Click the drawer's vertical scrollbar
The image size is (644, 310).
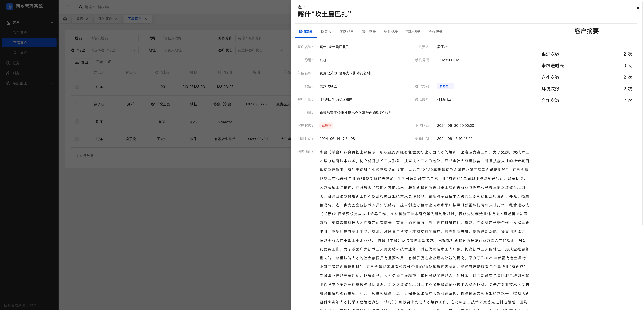pyautogui.click(x=642, y=112)
